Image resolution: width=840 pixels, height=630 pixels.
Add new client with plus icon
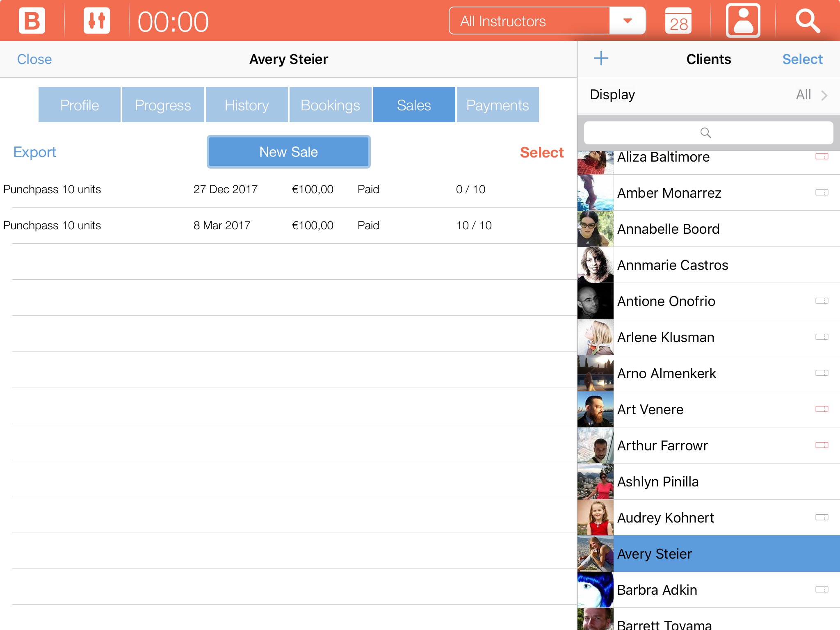point(601,58)
